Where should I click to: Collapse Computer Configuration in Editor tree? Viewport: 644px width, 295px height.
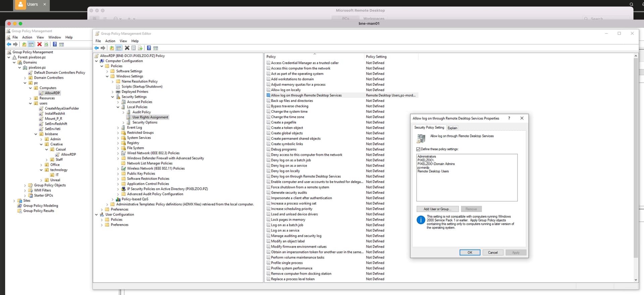[x=97, y=61]
